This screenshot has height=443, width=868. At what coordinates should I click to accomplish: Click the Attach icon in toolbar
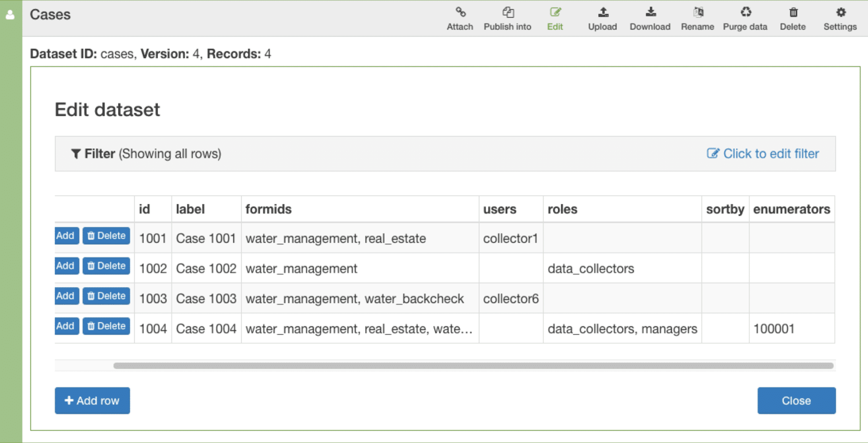pyautogui.click(x=460, y=18)
